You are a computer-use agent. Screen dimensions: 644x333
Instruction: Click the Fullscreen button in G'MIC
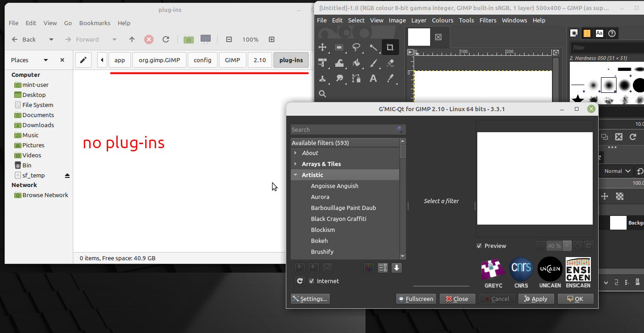tap(416, 299)
